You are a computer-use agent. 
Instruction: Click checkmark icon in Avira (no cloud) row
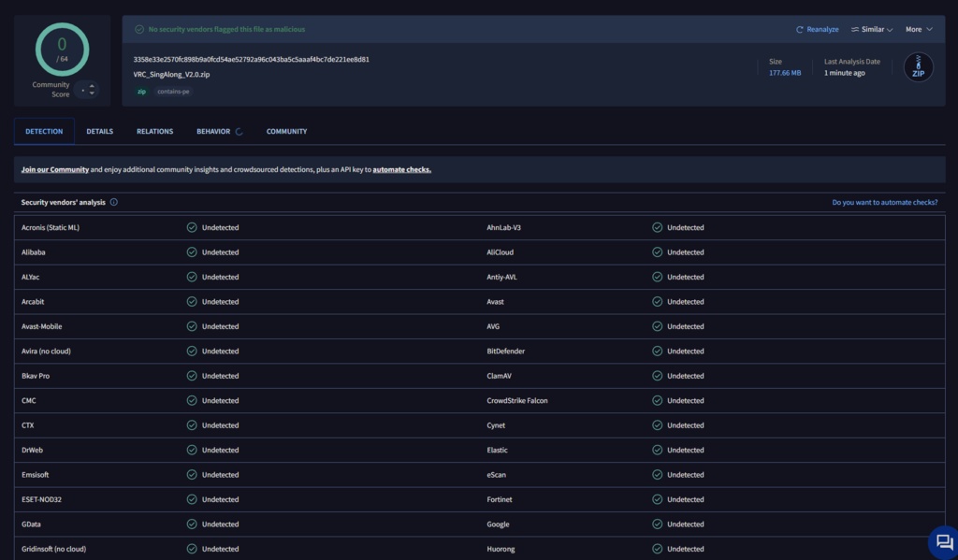click(192, 352)
